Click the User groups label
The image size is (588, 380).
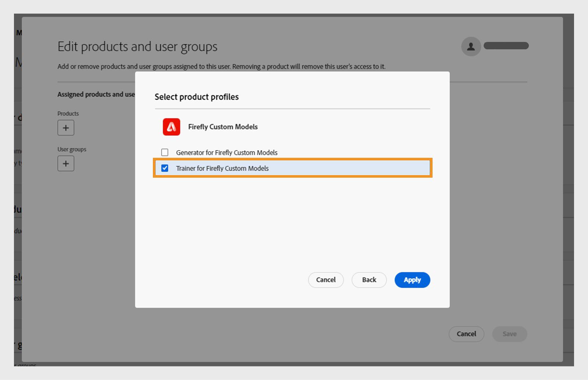tap(72, 149)
